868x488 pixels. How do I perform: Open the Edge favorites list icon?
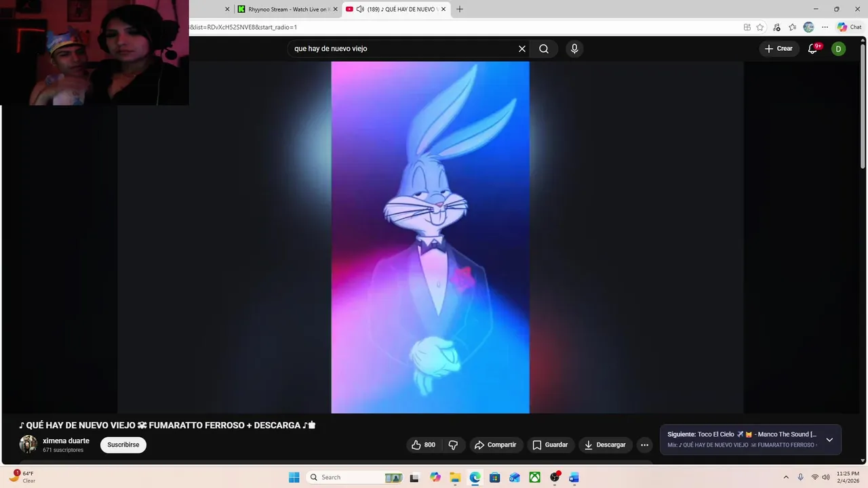point(793,27)
